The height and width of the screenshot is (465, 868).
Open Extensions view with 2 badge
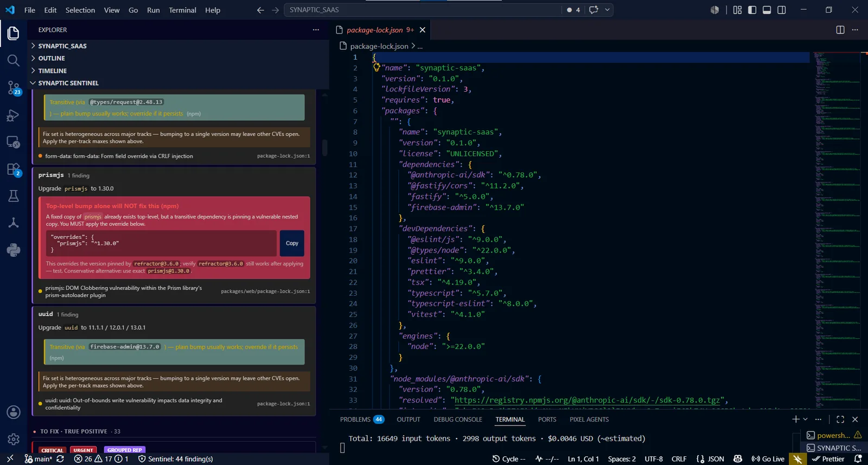14,169
